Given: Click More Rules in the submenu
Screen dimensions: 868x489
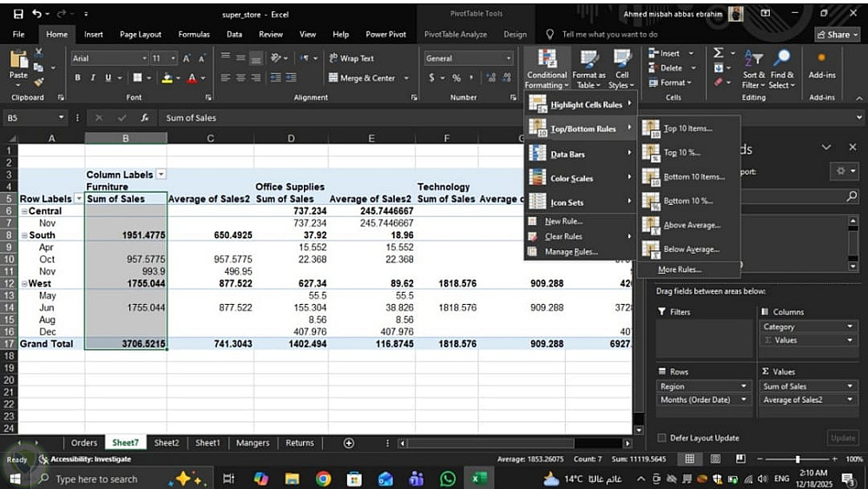Looking at the screenshot, I should pyautogui.click(x=679, y=270).
